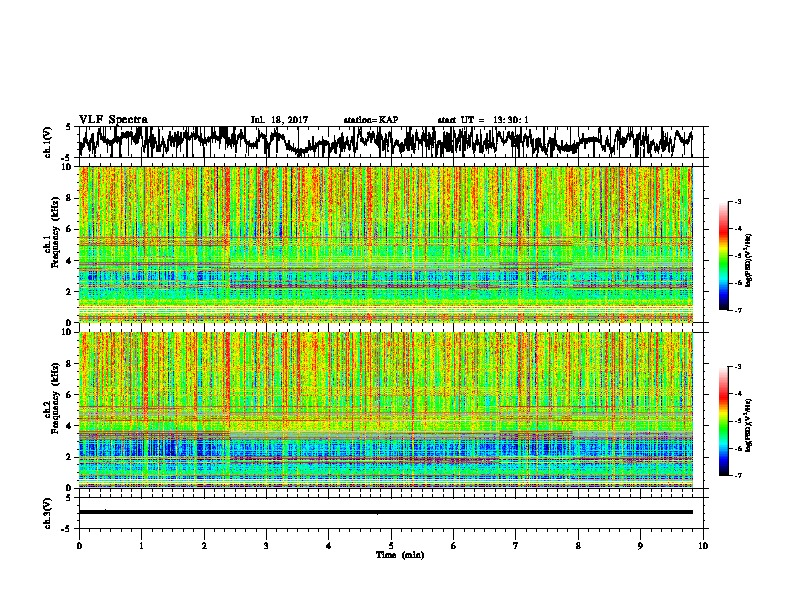Viewport: 792px width, 612px height.
Task: Click the "10" minute tick on time axis
Action: (x=703, y=546)
